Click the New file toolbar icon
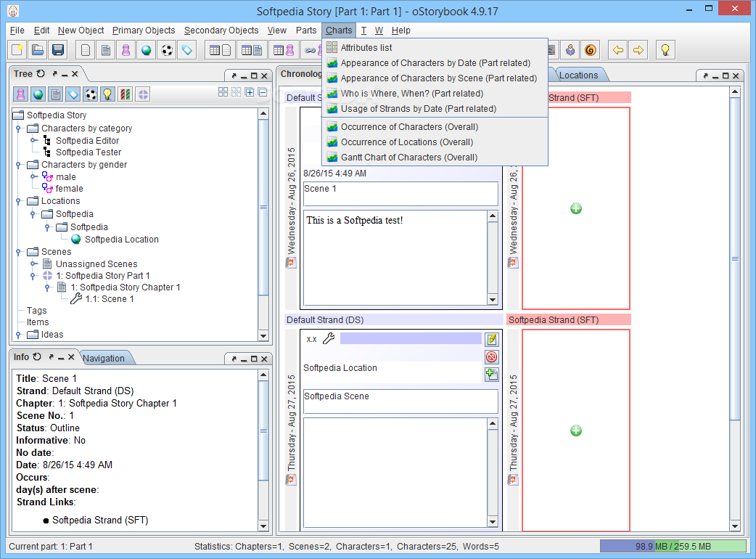The width and height of the screenshot is (756, 559). pos(17,50)
